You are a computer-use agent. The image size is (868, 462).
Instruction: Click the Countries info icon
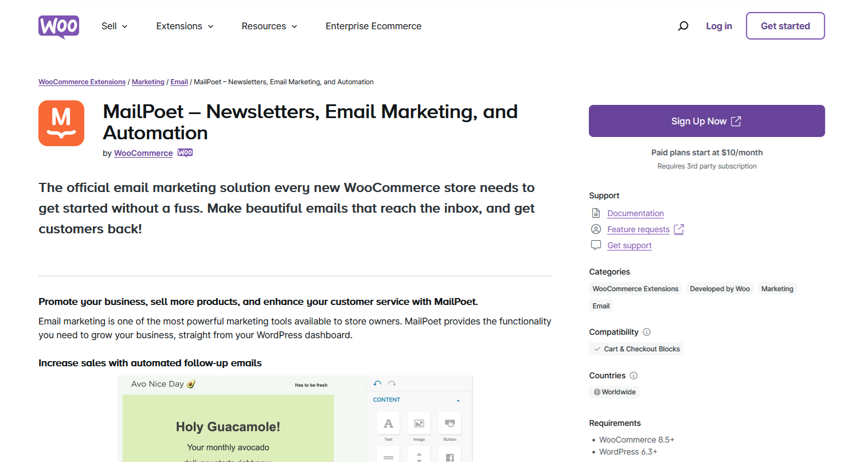click(634, 375)
